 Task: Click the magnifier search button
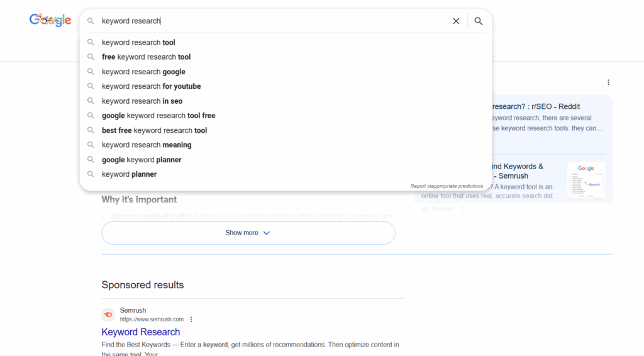tap(479, 21)
